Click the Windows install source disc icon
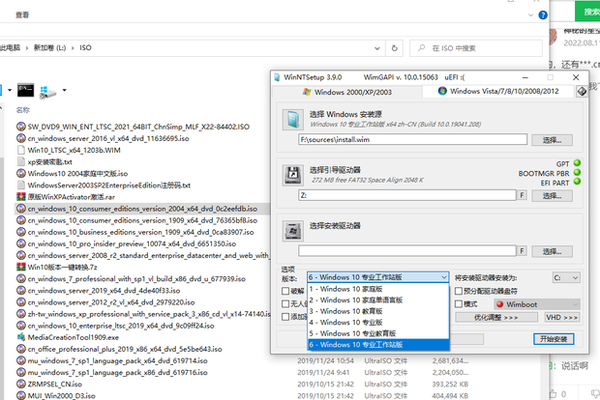This screenshot has width=600, height=400. pos(293,119)
